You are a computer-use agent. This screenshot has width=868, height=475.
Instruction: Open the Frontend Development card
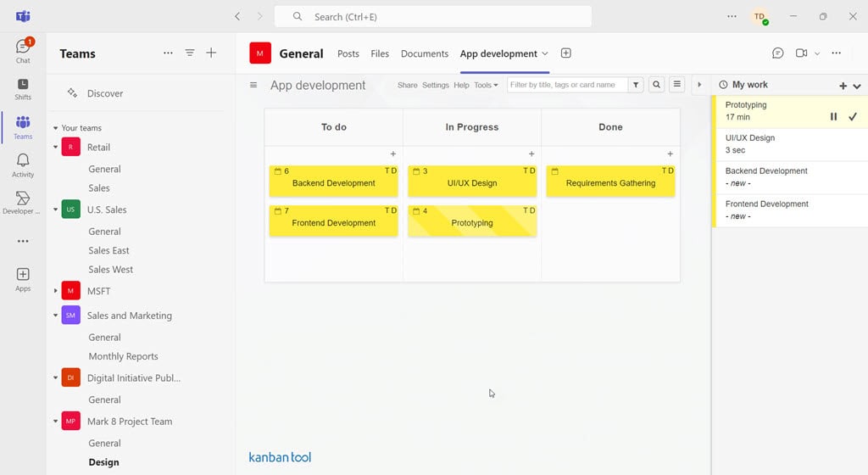pos(334,221)
